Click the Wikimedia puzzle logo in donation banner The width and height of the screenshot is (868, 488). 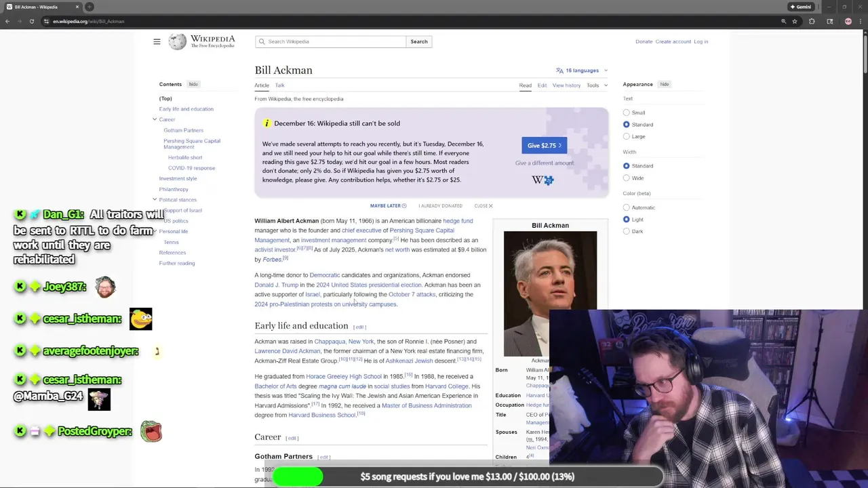pos(543,180)
